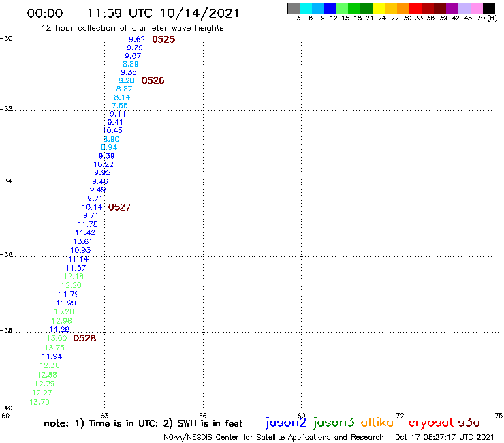Select the green value 12.20
This screenshot has width=504, height=443.
tap(72, 286)
